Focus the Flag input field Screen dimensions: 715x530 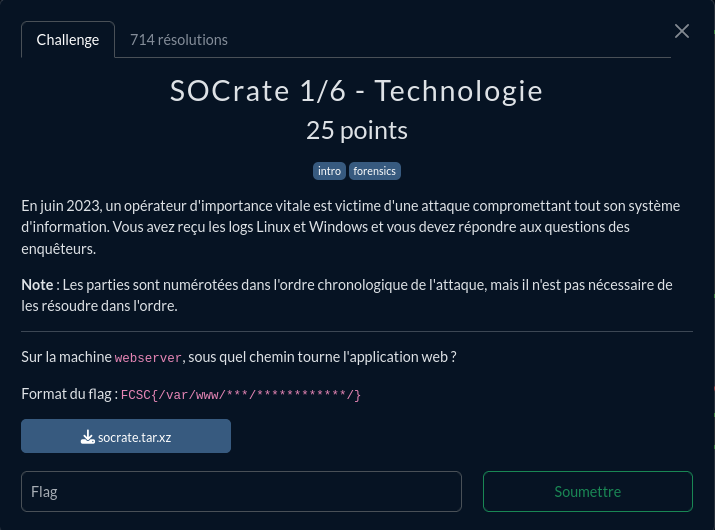[x=241, y=492]
